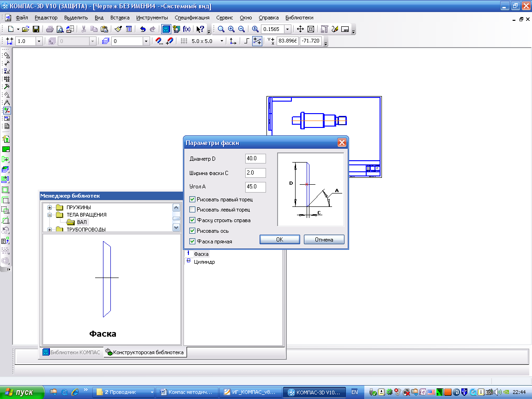Screen dimensions: 532x399
Task: Click the grid display icon
Action: 184,41
